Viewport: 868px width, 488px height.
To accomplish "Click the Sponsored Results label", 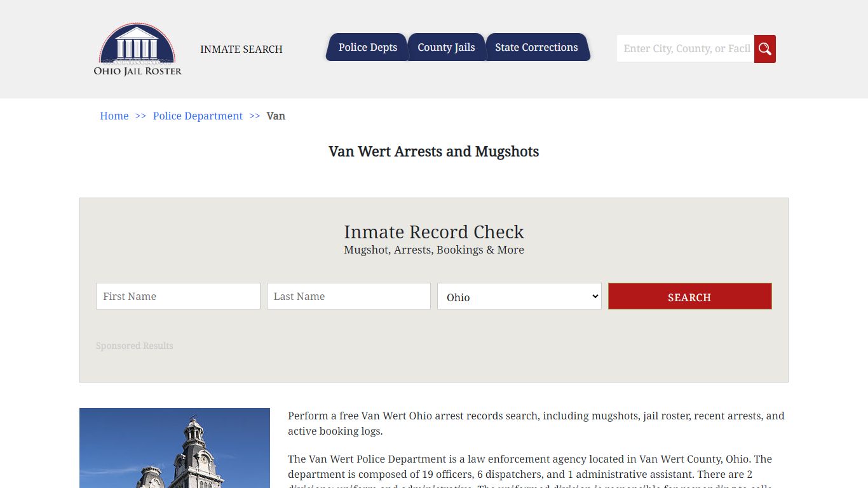I will coord(135,346).
